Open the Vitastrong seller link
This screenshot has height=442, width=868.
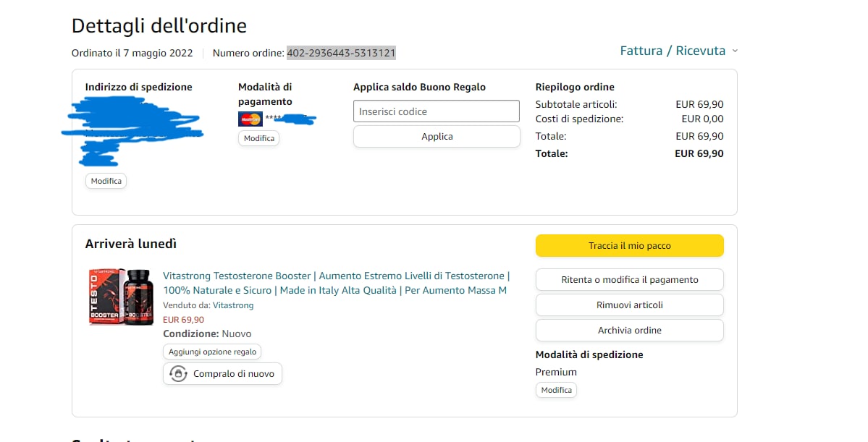click(x=233, y=305)
